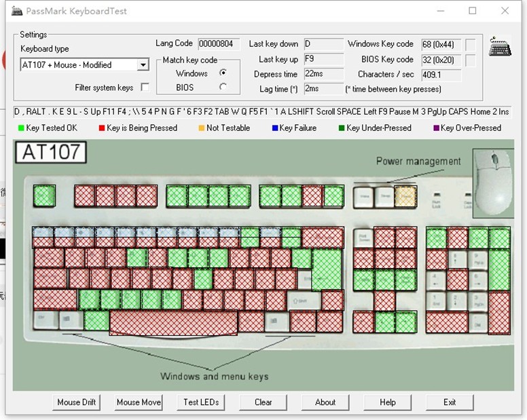Viewport: 527px width, 420px height.
Task: Click the Clear button
Action: [263, 402]
